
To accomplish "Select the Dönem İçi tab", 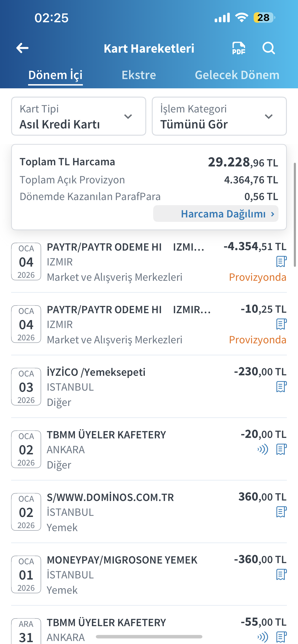I will click(55, 75).
